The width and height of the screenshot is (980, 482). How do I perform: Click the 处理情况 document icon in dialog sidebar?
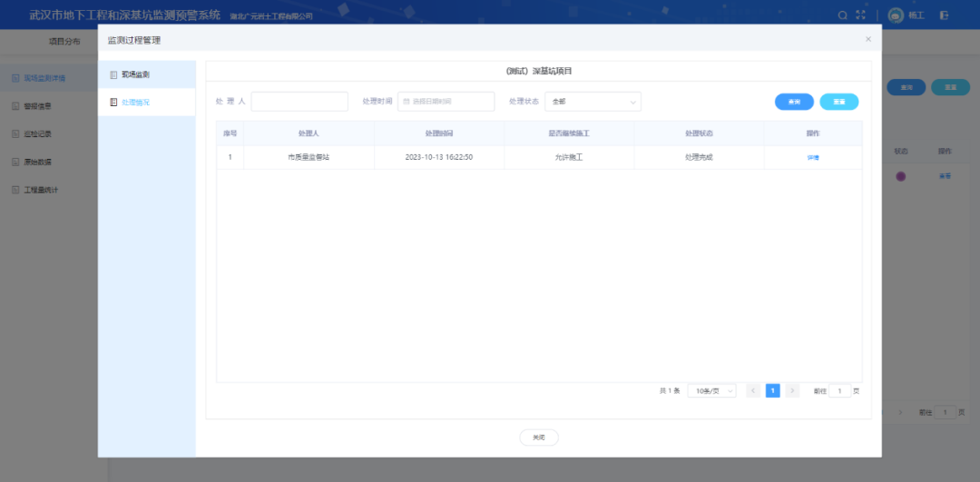(x=113, y=103)
